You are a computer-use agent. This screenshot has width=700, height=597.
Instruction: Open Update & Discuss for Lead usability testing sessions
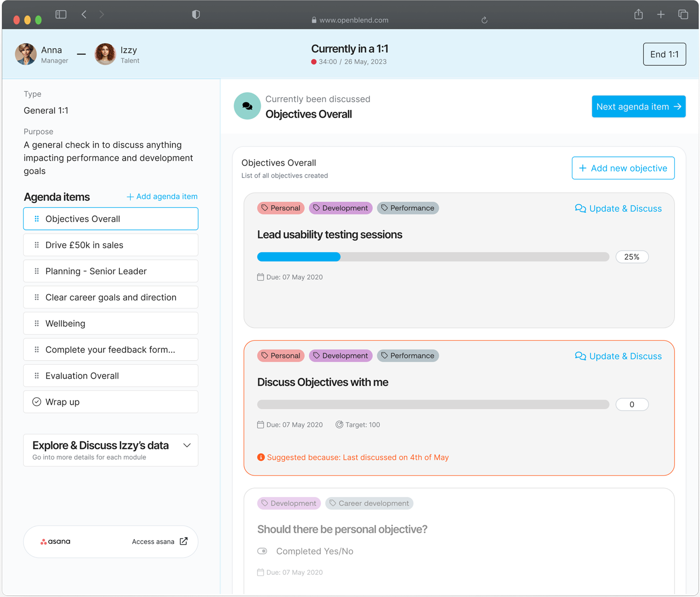click(618, 208)
